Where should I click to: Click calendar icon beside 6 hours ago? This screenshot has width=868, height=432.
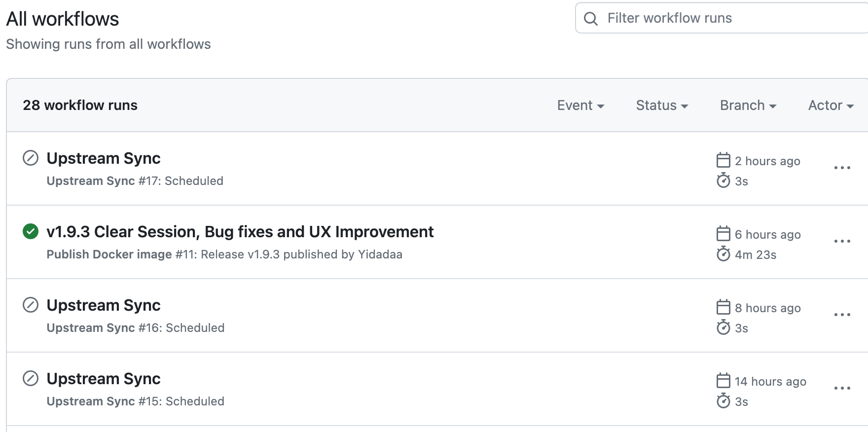pos(723,234)
